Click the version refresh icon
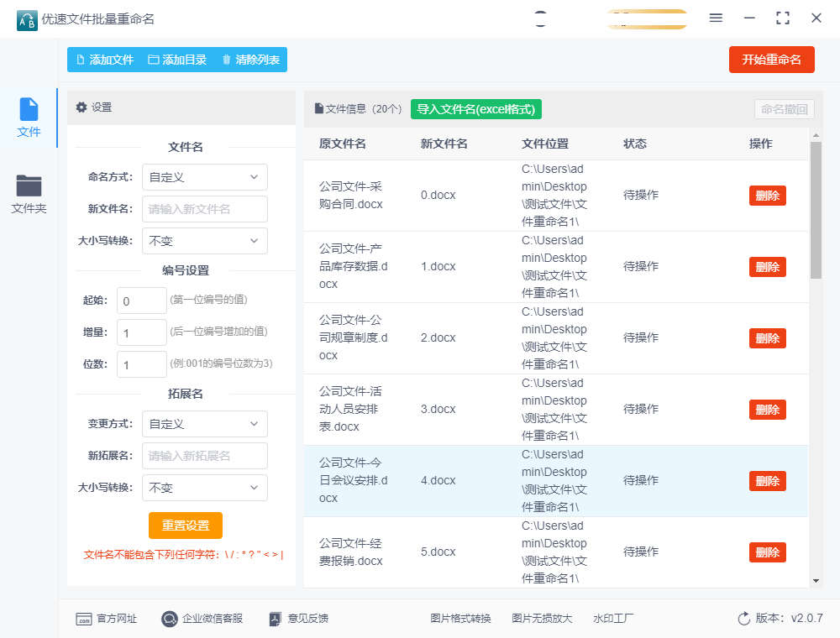Image resolution: width=840 pixels, height=638 pixels. pos(743,619)
